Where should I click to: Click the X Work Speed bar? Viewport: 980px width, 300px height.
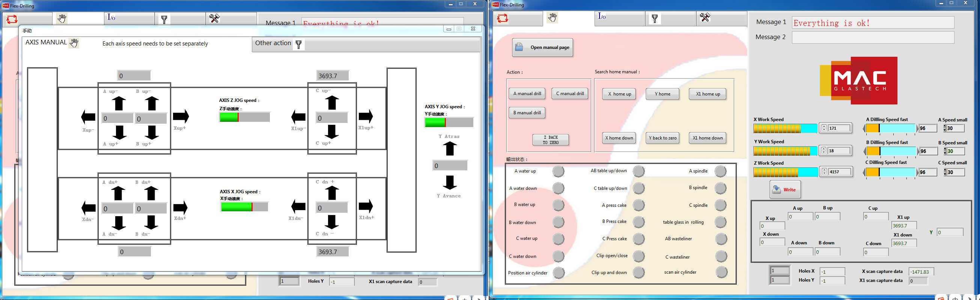(x=785, y=129)
